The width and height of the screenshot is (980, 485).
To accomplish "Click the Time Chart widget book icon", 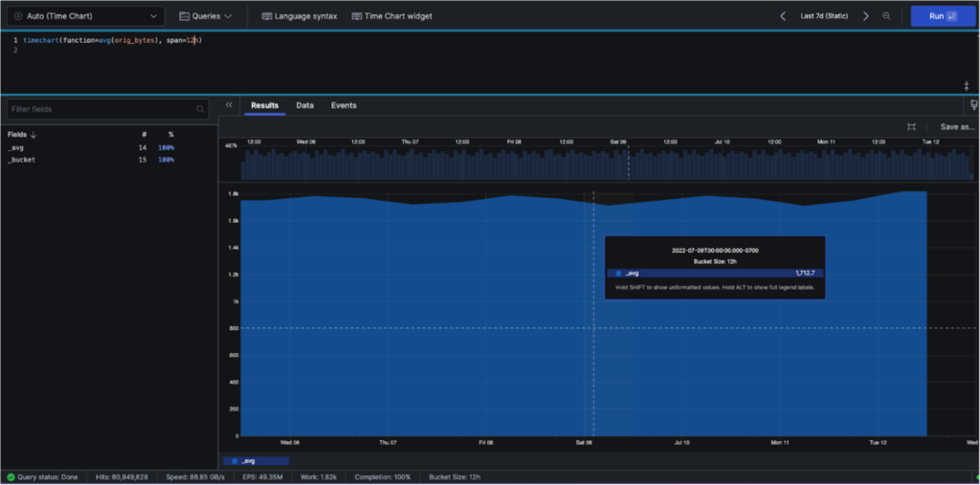I will pyautogui.click(x=357, y=16).
